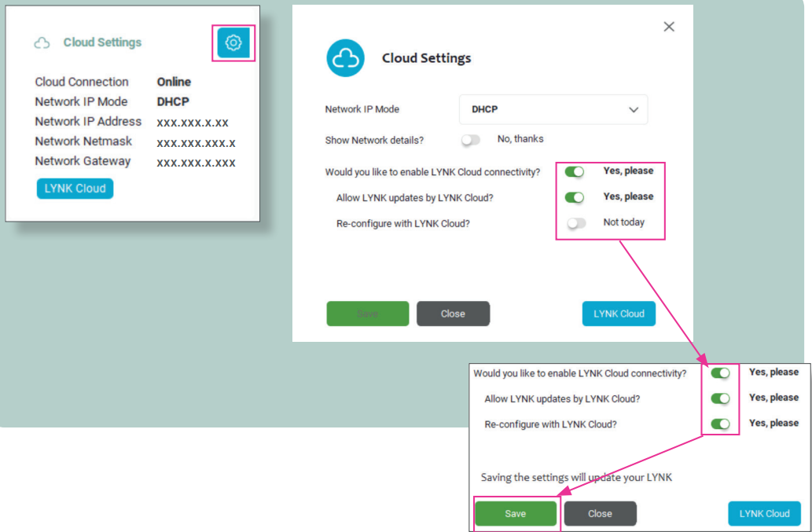Click the LYNK Cloud button under Network Gateway
Viewport: 812px width, 532px height.
(75, 189)
